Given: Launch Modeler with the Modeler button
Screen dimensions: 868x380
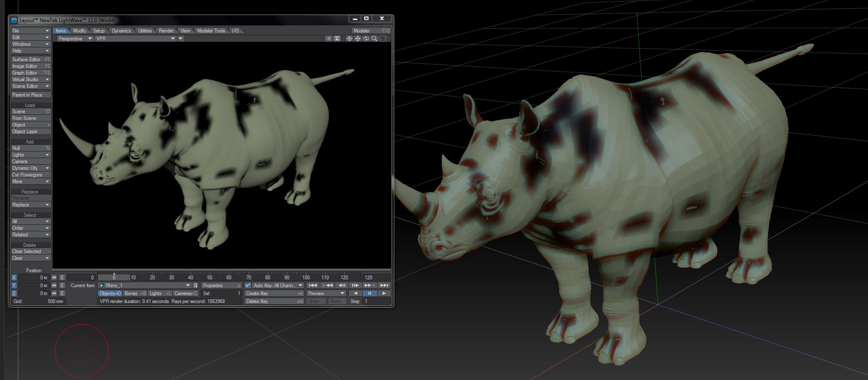Looking at the screenshot, I should (x=371, y=31).
